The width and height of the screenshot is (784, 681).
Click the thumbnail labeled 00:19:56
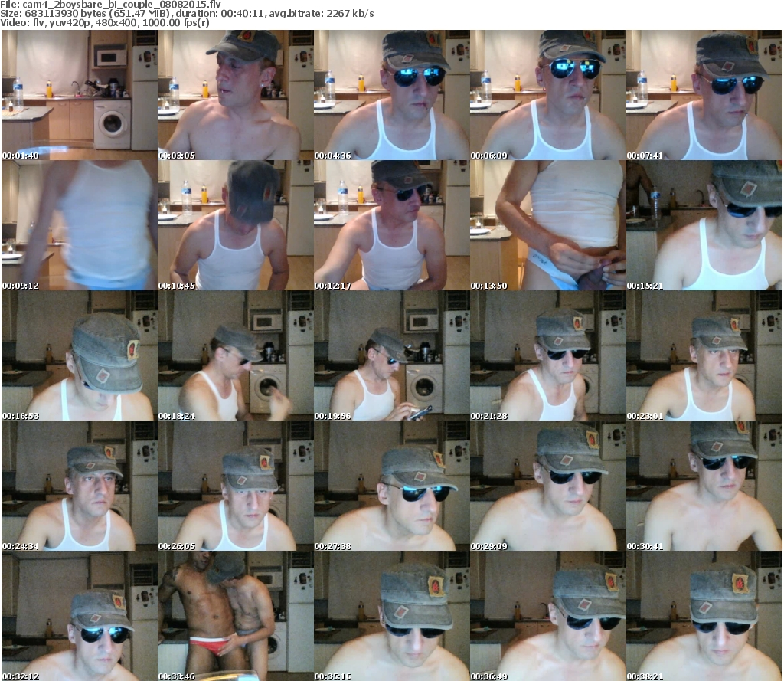[x=391, y=355]
